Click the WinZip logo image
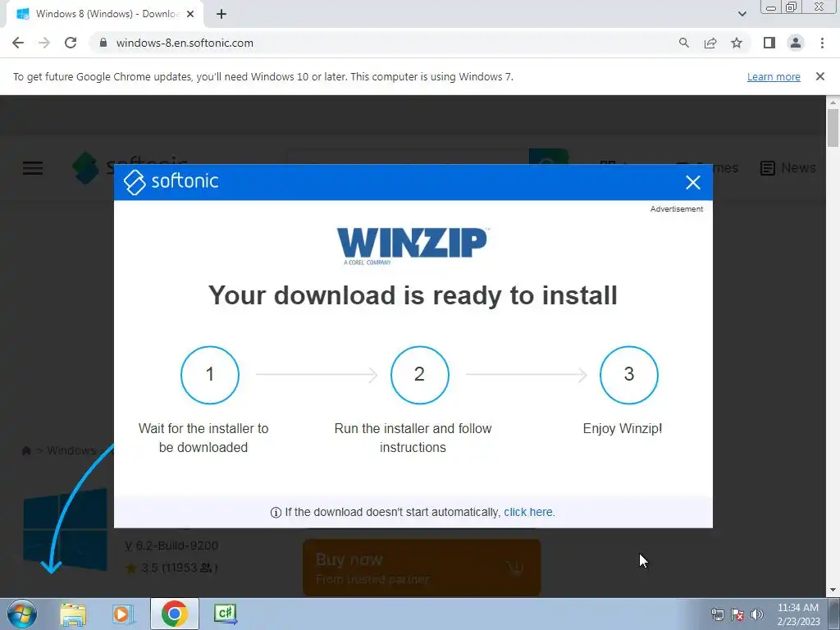The image size is (840, 630). tap(413, 246)
